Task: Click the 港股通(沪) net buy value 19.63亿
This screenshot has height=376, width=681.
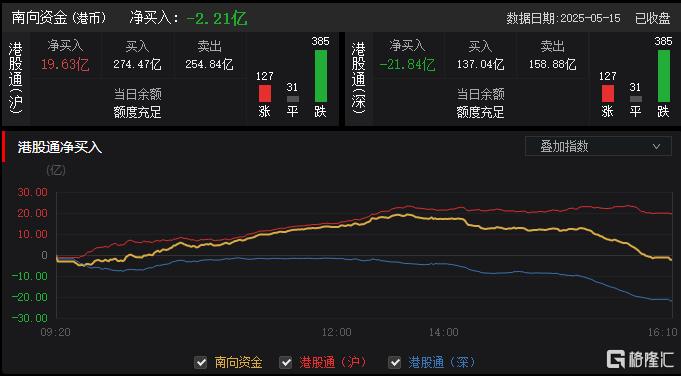Action: coord(65,65)
